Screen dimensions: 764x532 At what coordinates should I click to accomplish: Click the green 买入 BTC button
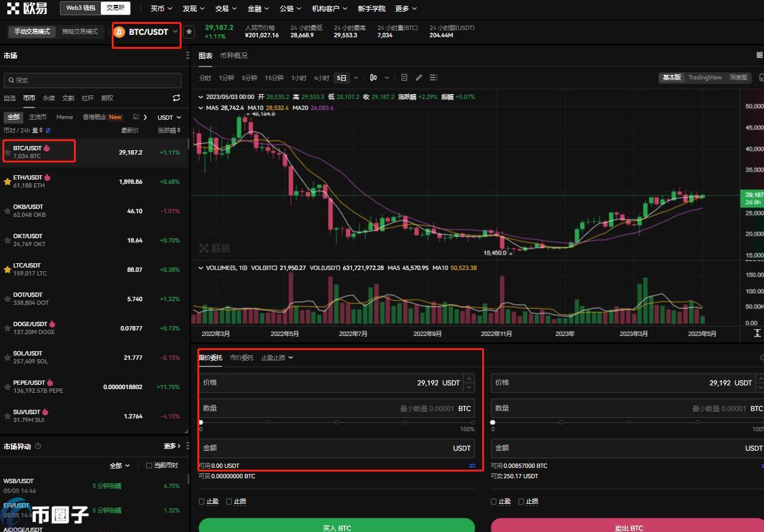coord(336,527)
